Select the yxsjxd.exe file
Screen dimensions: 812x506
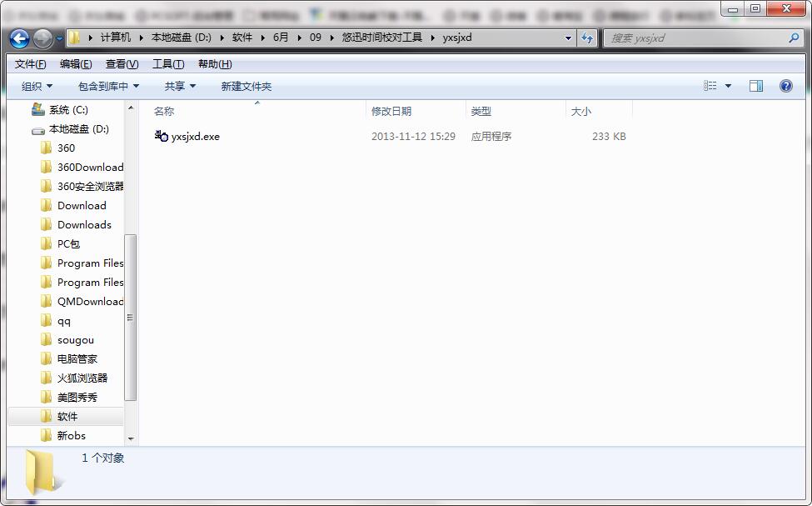pos(195,137)
